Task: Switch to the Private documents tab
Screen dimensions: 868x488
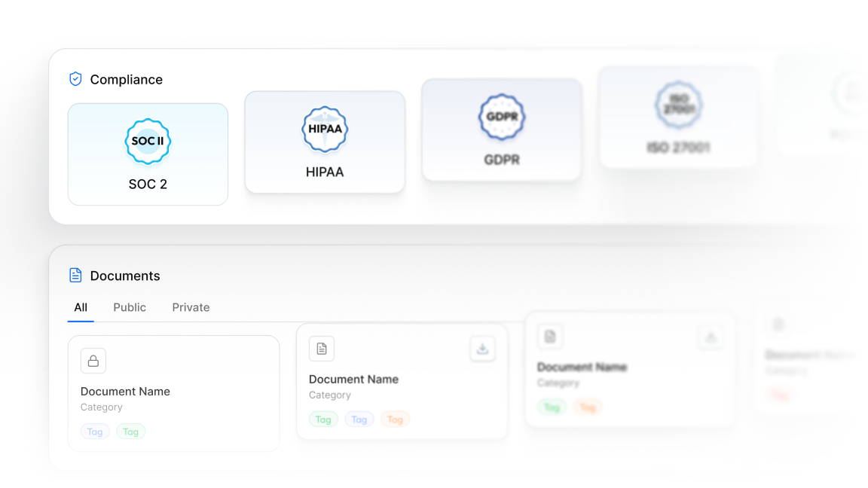Action: point(191,307)
